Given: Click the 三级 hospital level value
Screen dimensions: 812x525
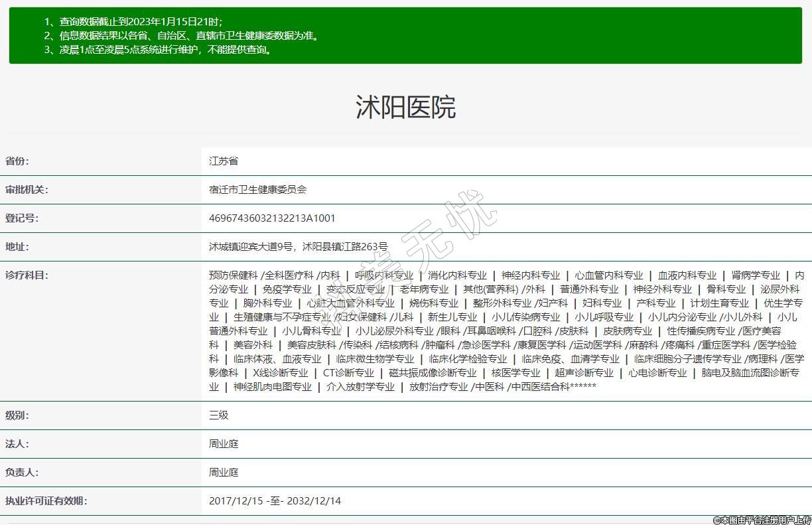Looking at the screenshot, I should [219, 415].
